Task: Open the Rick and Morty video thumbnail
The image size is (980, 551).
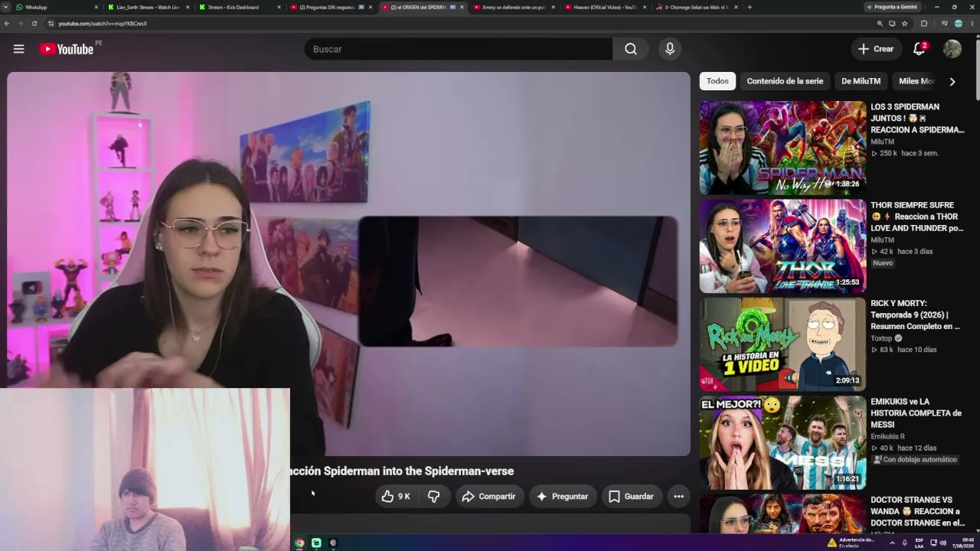Action: (x=782, y=344)
